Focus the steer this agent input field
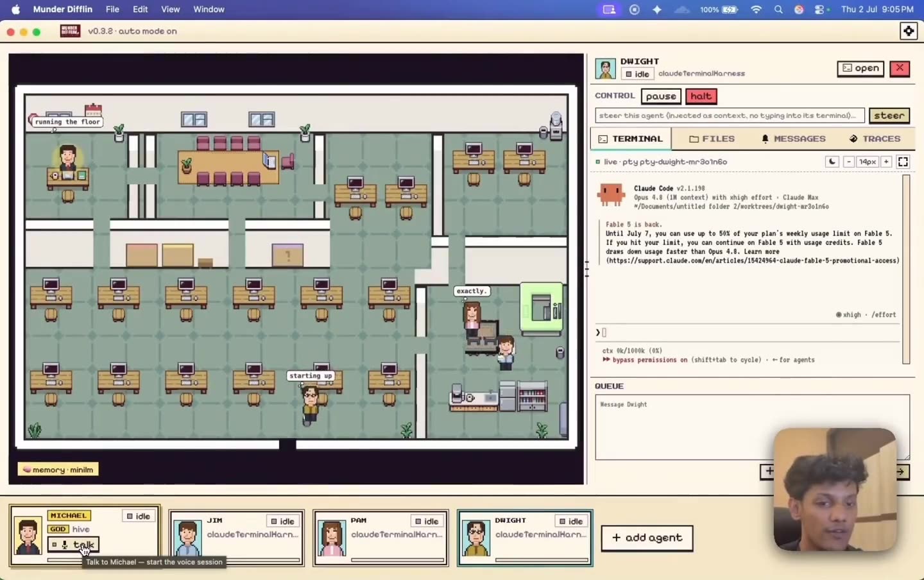 730,115
